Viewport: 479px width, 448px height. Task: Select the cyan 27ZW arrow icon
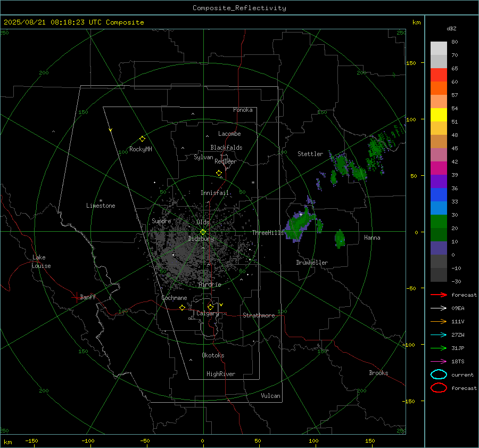click(439, 335)
